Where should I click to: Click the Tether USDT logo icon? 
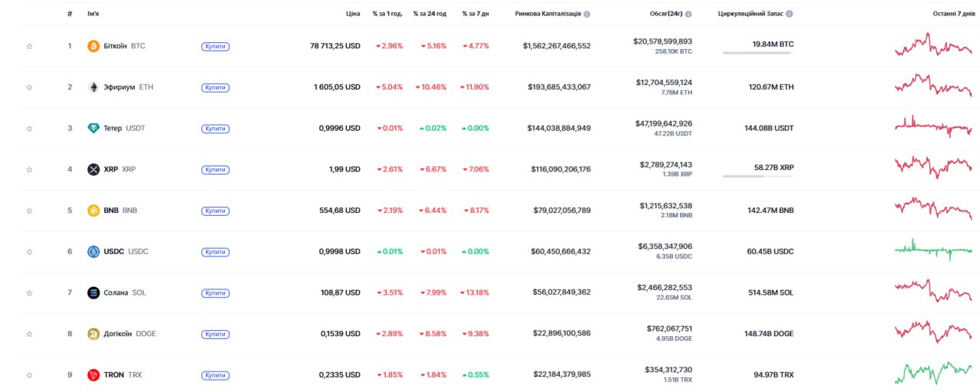pyautogui.click(x=93, y=128)
